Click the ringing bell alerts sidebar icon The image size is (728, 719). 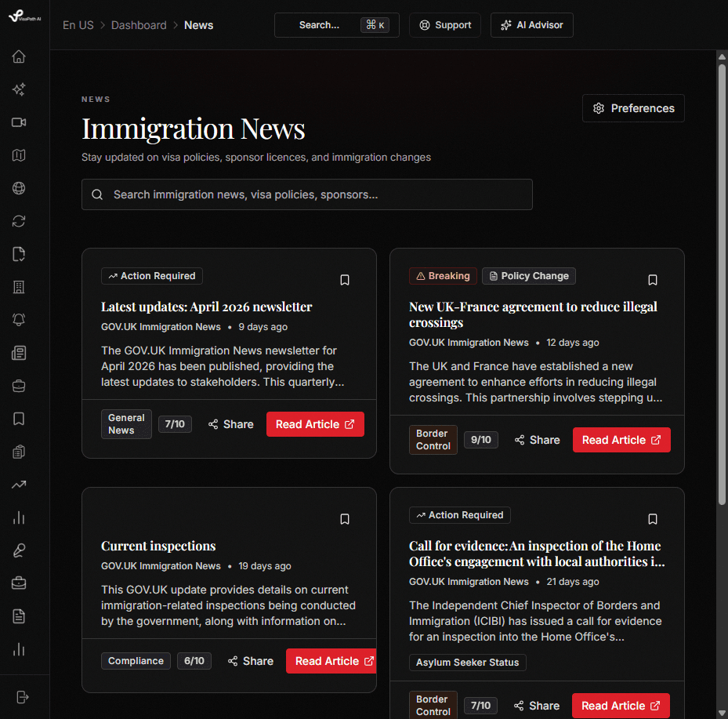pos(19,320)
